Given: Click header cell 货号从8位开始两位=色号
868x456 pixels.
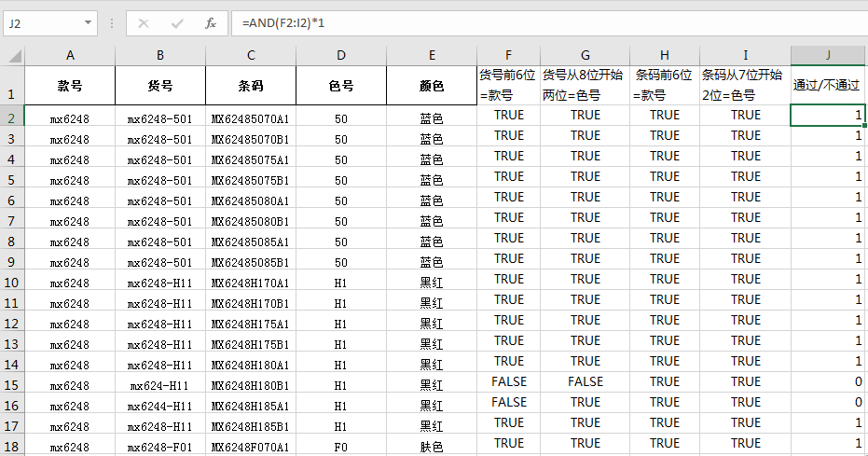Looking at the screenshot, I should point(586,86).
